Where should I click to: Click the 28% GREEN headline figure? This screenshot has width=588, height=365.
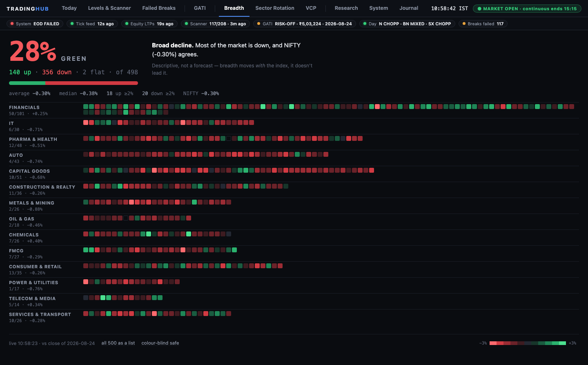click(48, 52)
